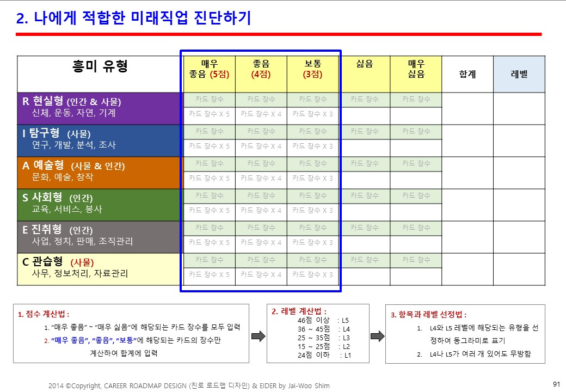
Task: Click the A 예술형 orange row label
Action: click(100, 173)
